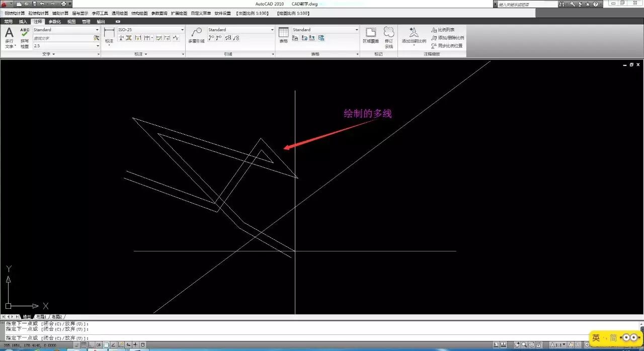Switch to the 输出 ribbon tab

(x=101, y=22)
